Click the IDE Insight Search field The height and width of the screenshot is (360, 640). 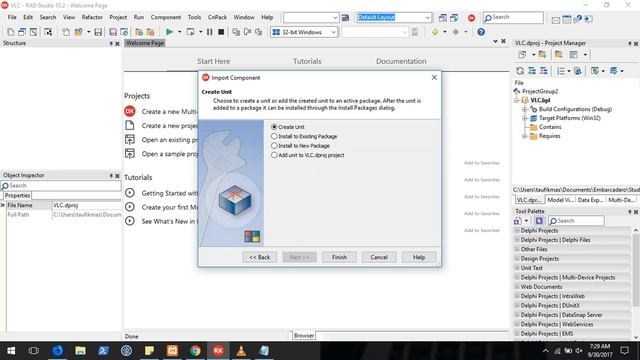513,17
